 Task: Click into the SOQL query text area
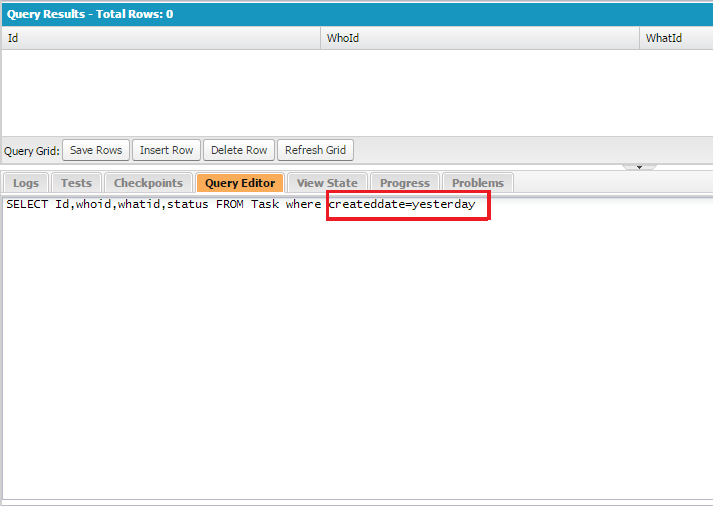pyautogui.click(x=357, y=349)
